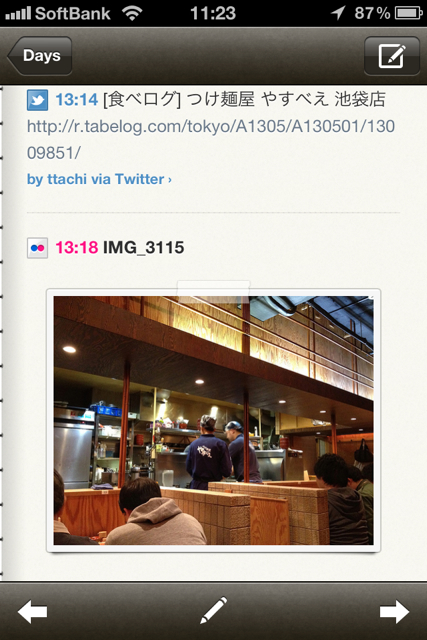Tap the 13:18 Flickr timestamp
Image resolution: width=427 pixels, height=640 pixels.
coord(76,247)
